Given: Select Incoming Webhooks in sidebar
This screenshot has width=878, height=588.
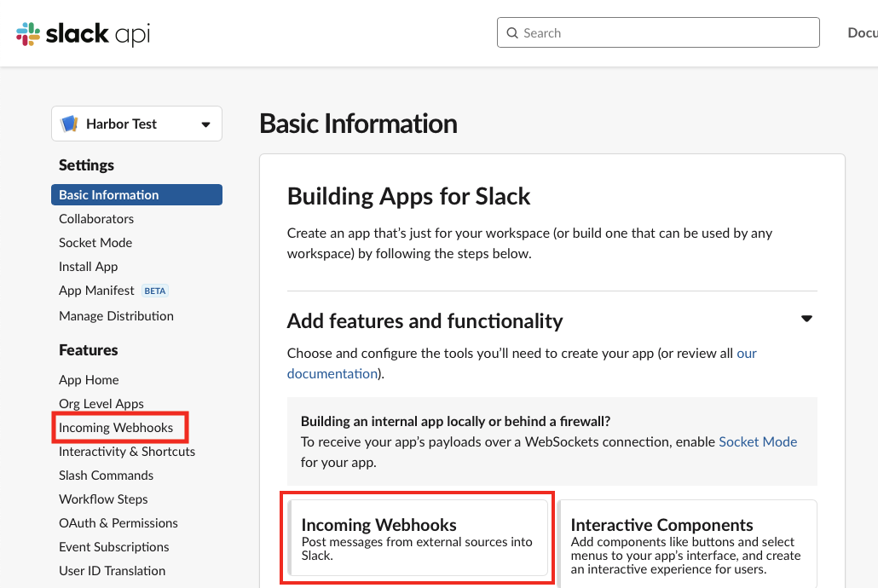Looking at the screenshot, I should [x=116, y=428].
